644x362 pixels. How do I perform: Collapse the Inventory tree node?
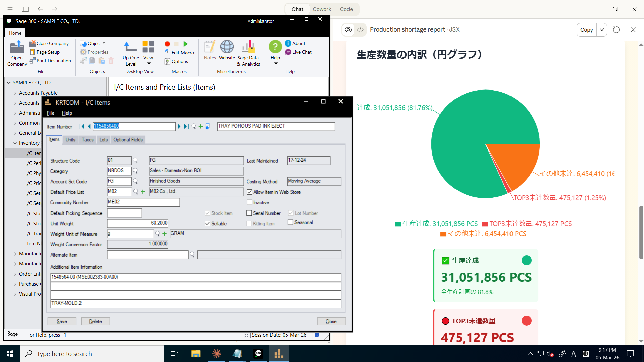(15, 143)
